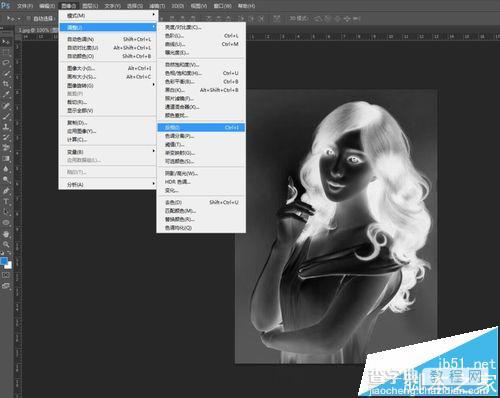Select the Gradient tool
This screenshot has width=500, height=398.
[6, 158]
